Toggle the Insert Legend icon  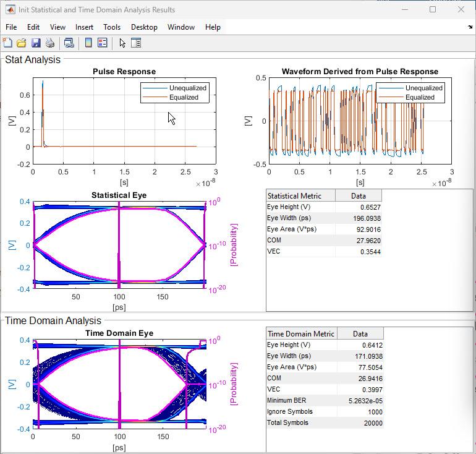(103, 43)
